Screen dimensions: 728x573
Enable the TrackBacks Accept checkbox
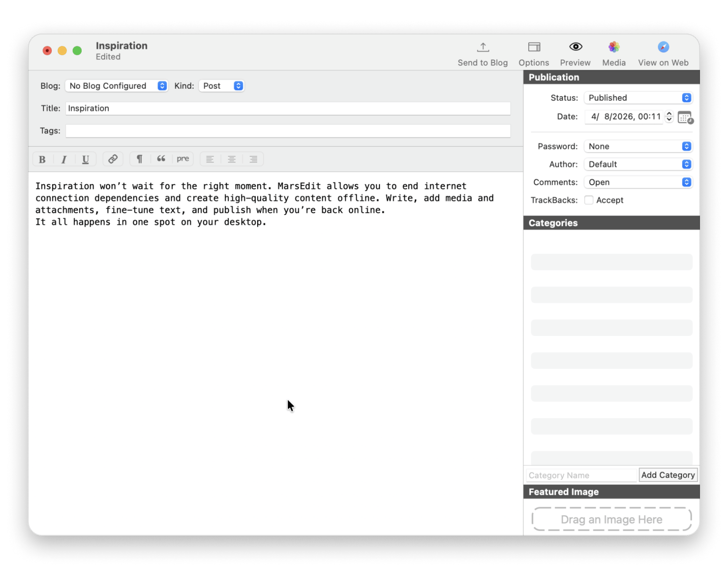(x=589, y=200)
